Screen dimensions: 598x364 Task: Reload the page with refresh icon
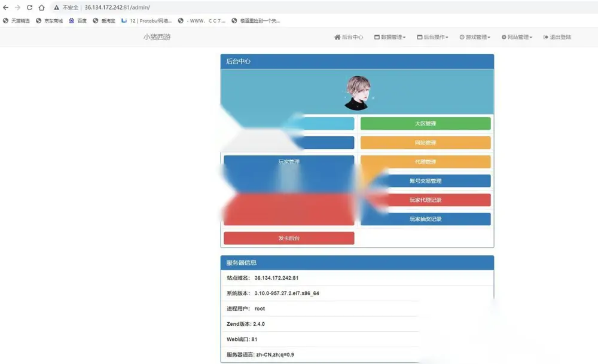(x=29, y=7)
